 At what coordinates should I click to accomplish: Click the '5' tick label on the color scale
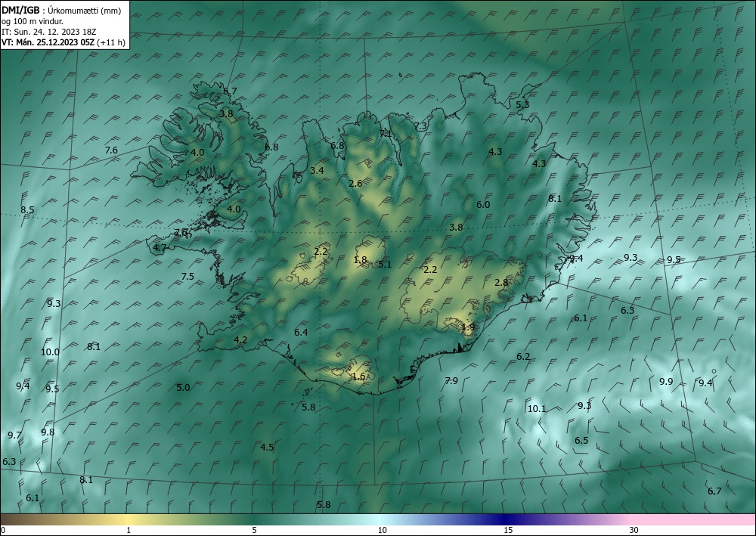coord(254,530)
